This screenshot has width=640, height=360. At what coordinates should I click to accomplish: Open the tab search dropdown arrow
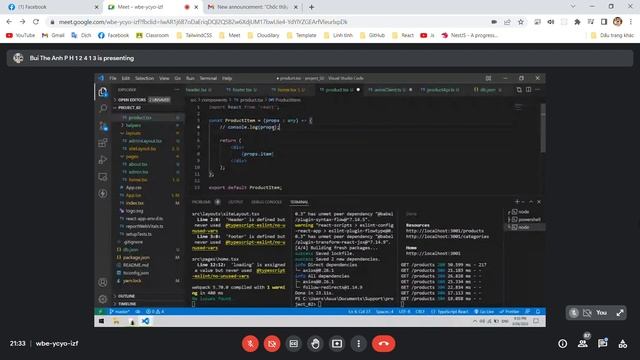click(x=573, y=7)
